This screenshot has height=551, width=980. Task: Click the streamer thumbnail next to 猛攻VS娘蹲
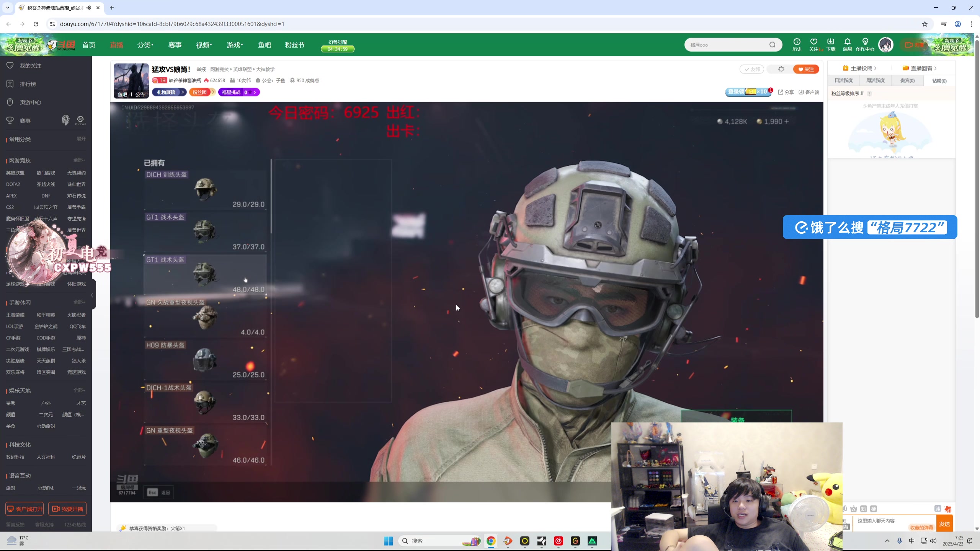tap(131, 81)
